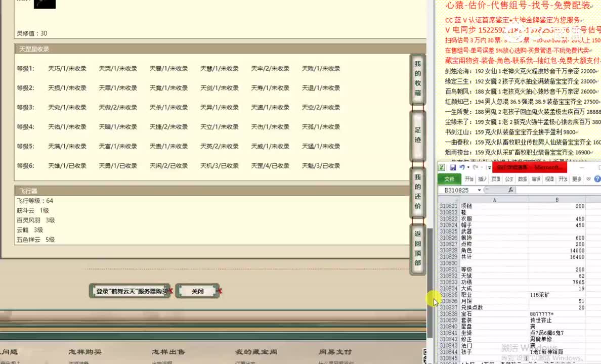Open the 我的收藏 sidebar panel
Screen dimensions: 601x364
(417, 78)
